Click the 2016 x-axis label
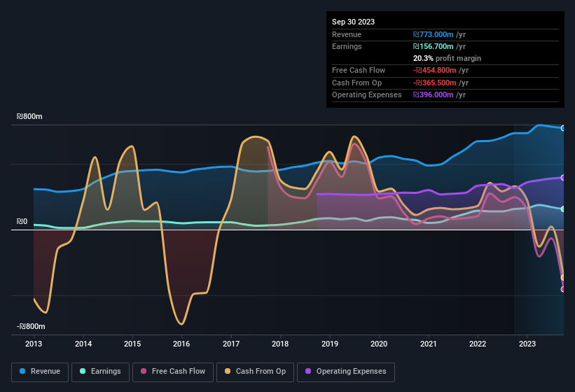Viewport: 575px width, 392px height. 181,344
